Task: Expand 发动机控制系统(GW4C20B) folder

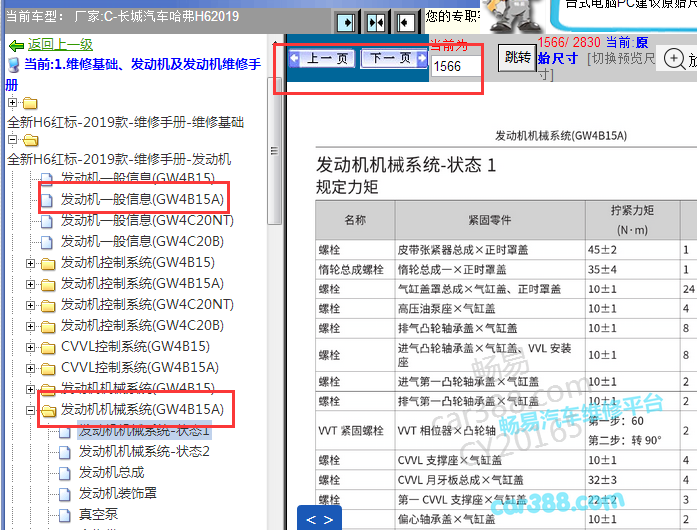Action: click(x=30, y=326)
